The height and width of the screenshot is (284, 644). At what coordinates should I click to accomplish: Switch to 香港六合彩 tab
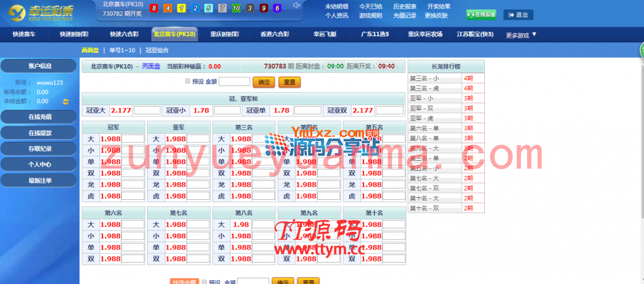click(275, 35)
